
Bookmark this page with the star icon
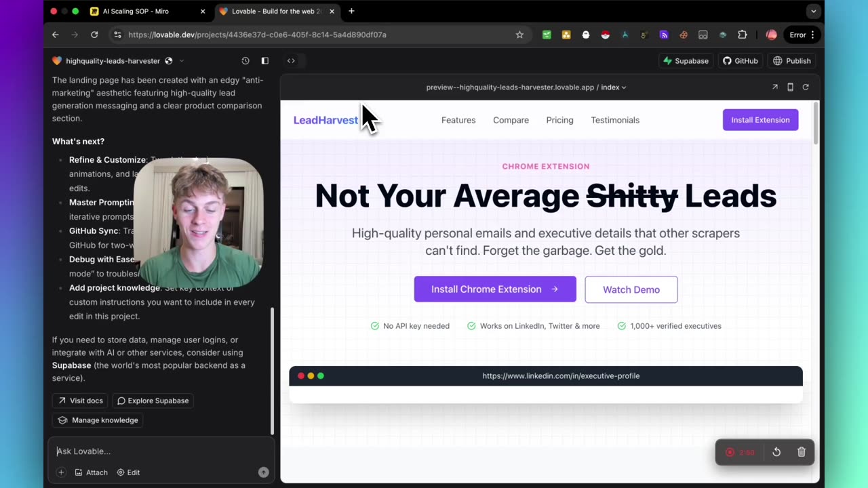click(519, 35)
